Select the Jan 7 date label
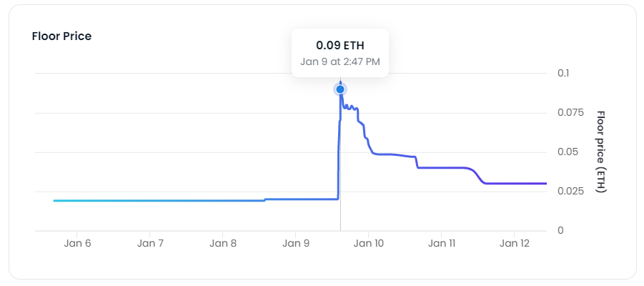Viewport: 644px width, 286px height. (150, 244)
